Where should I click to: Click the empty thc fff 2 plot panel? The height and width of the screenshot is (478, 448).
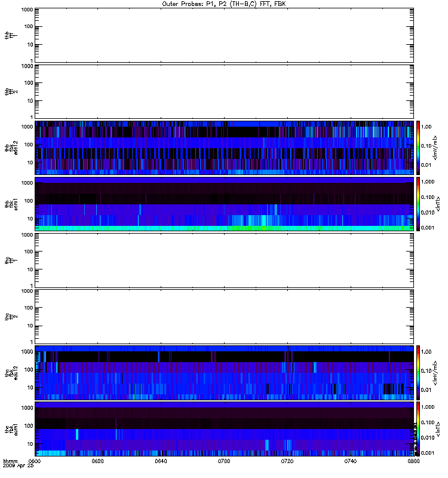225,317
